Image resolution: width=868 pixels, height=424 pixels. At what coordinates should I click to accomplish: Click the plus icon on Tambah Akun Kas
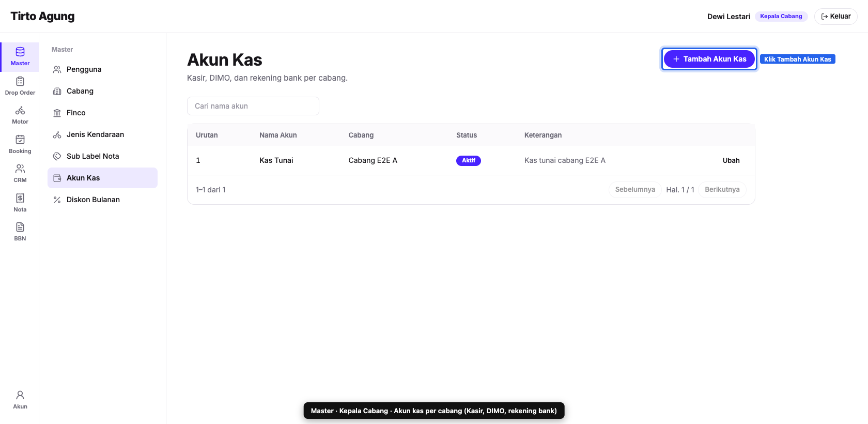(676, 59)
